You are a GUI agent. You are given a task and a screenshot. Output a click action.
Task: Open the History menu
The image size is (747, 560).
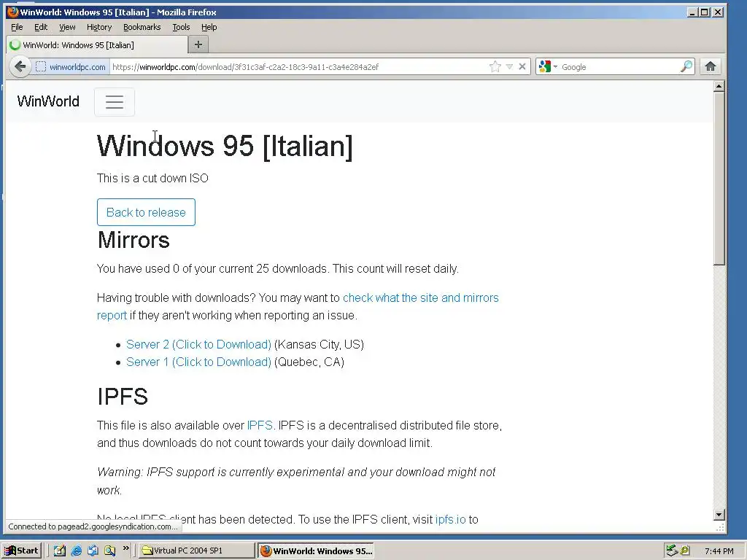pos(99,27)
